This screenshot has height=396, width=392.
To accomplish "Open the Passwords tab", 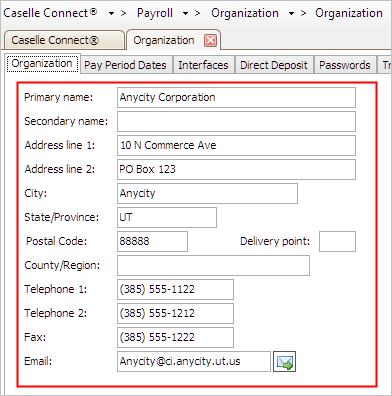I will pos(345,65).
